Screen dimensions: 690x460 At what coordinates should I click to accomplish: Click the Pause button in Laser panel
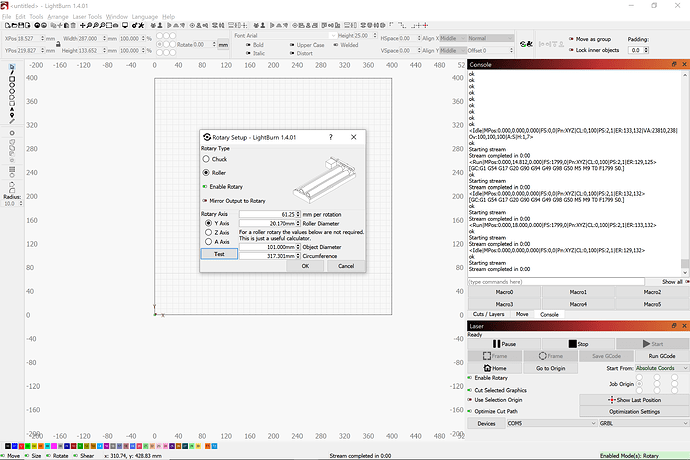click(504, 344)
